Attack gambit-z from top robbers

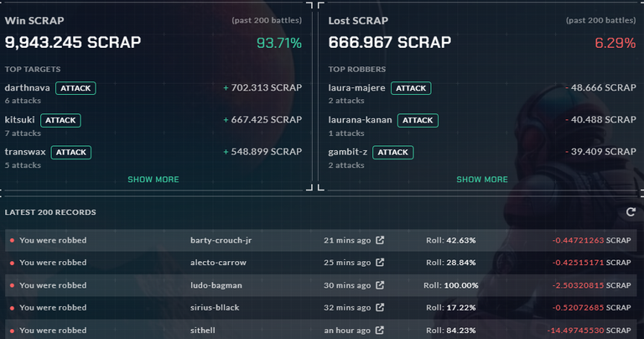392,152
